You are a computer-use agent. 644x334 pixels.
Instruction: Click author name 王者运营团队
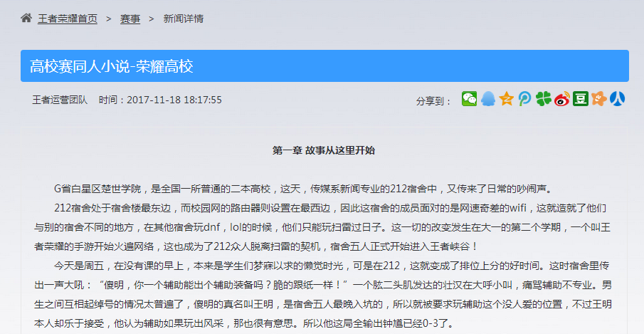click(x=60, y=100)
